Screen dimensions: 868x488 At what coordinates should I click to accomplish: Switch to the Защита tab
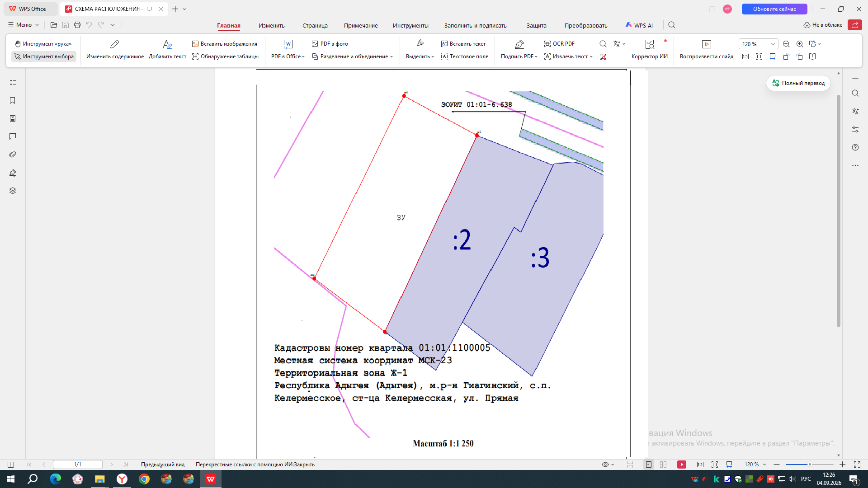click(x=536, y=25)
